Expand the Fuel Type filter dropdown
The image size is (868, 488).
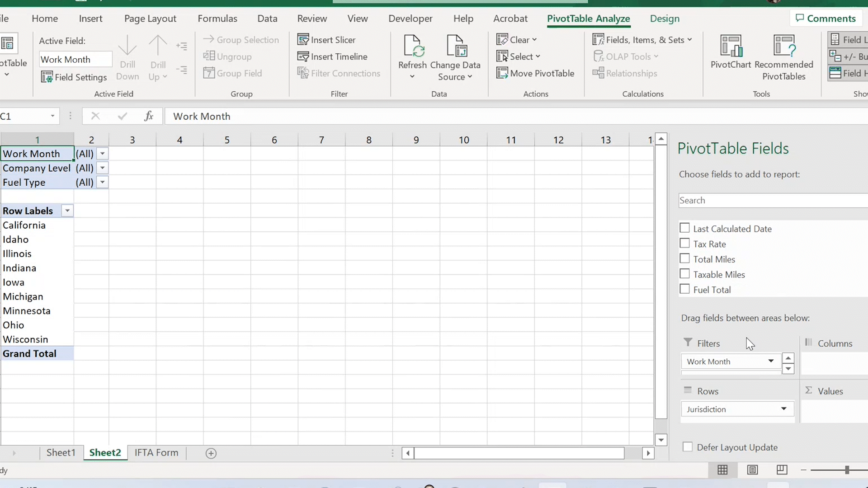(103, 183)
